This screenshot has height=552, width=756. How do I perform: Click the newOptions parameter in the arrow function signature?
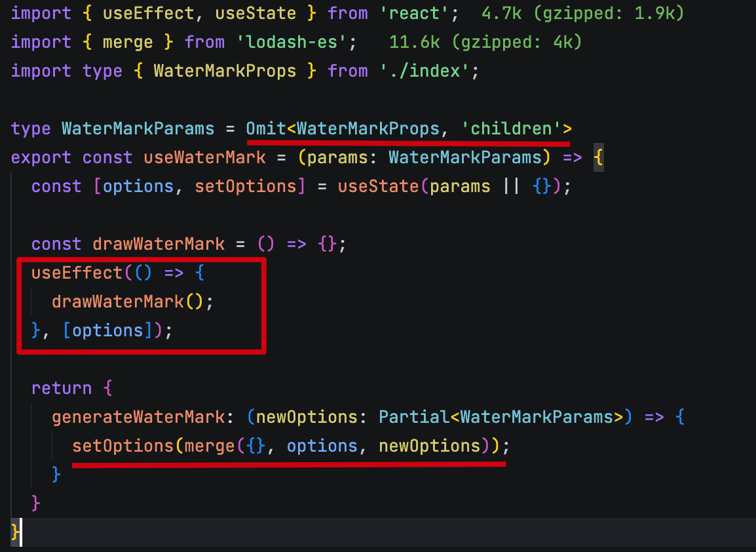coord(301,417)
